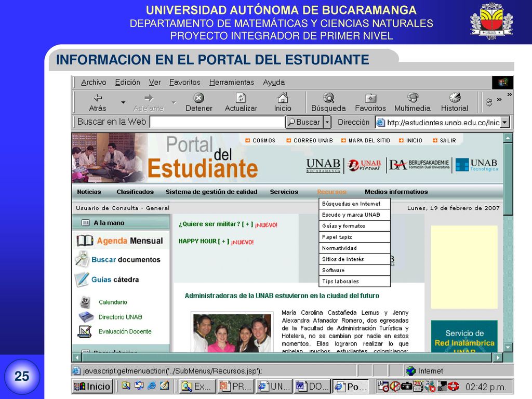The height and width of the screenshot is (399, 532).
Task: Click the UNAB Tecnológica logo
Action: pos(476,165)
